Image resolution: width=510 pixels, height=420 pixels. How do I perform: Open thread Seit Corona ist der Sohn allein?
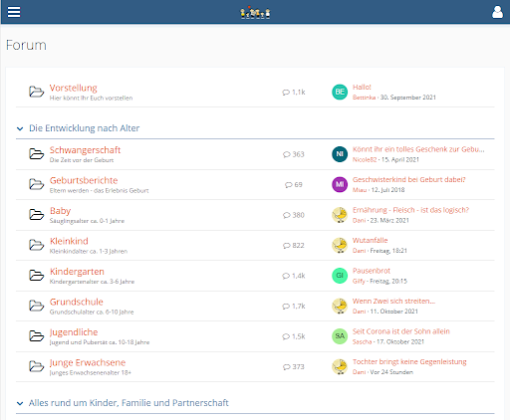point(401,331)
